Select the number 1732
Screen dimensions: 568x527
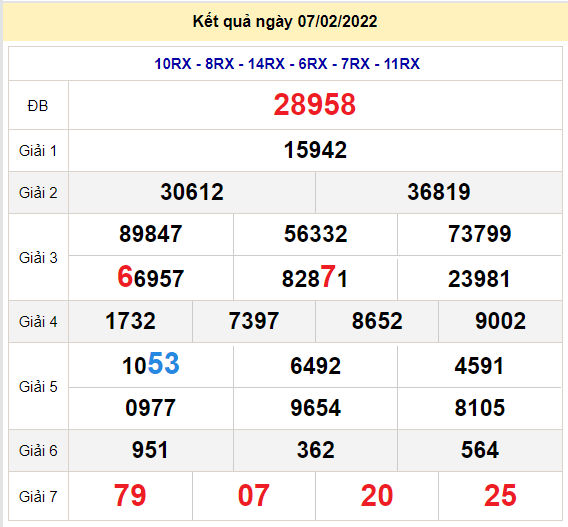[x=130, y=321]
